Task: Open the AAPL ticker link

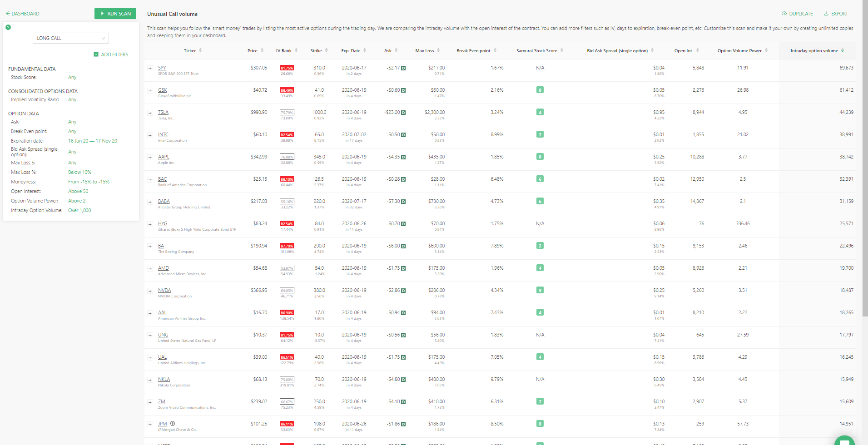Action: pyautogui.click(x=164, y=156)
